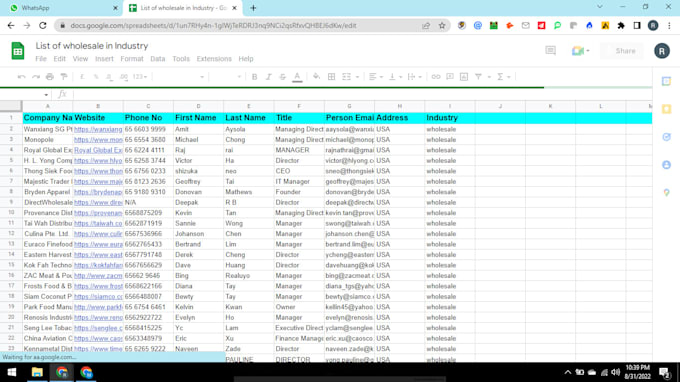Format cells as percent
Screen dimensions: 680x382
[x=96, y=77]
